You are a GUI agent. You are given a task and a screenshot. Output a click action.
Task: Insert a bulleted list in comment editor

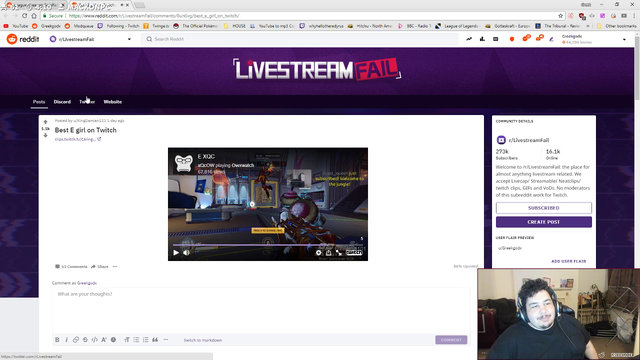(136, 340)
